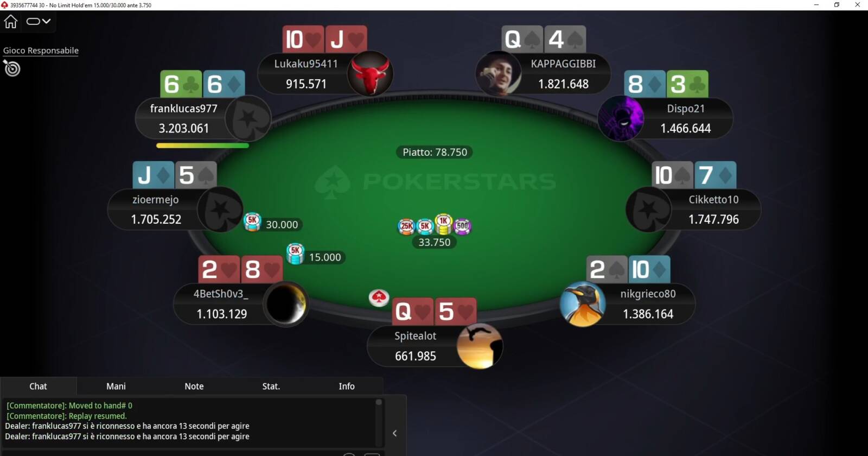Viewport: 868px width, 456px height.
Task: Click nikgrieco80's penguin avatar
Action: (x=583, y=304)
